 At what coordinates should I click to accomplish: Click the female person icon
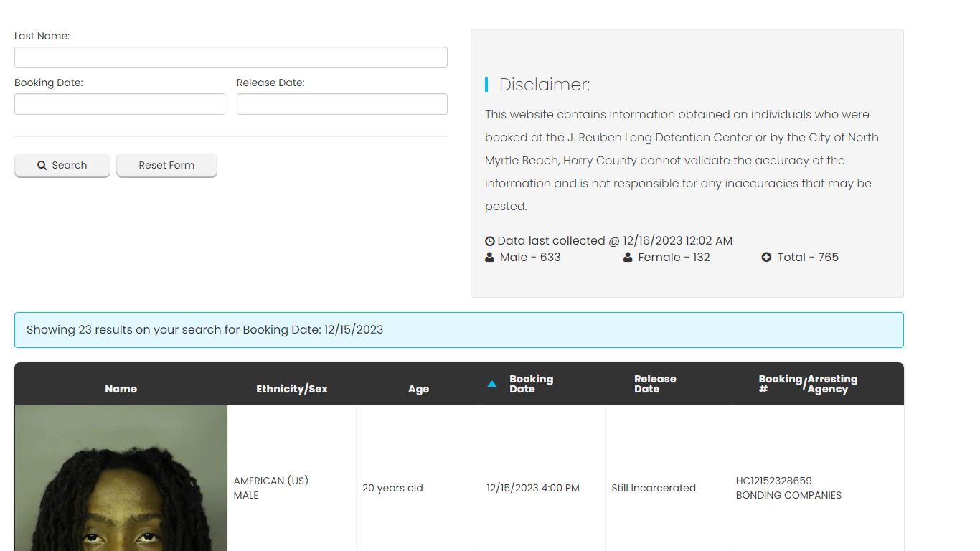(x=628, y=257)
